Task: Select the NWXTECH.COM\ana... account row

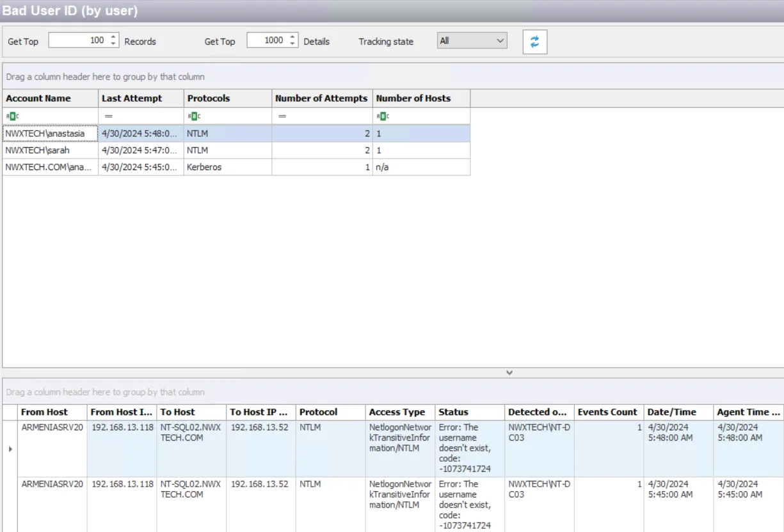Action: pos(237,167)
